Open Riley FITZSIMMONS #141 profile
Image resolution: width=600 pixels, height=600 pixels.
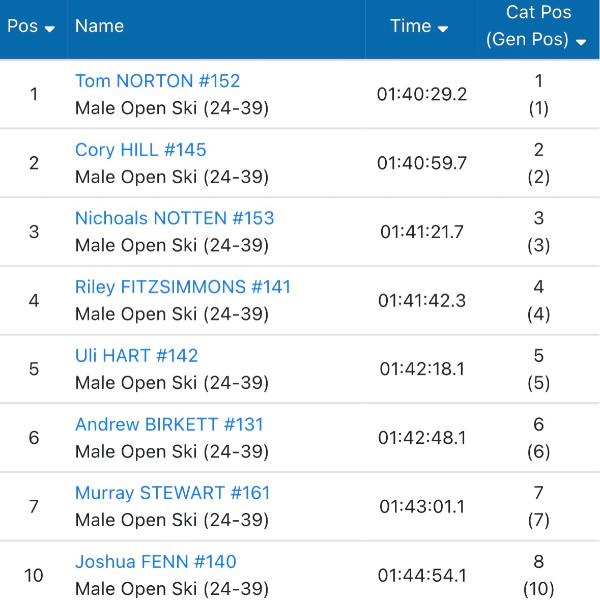[183, 287]
